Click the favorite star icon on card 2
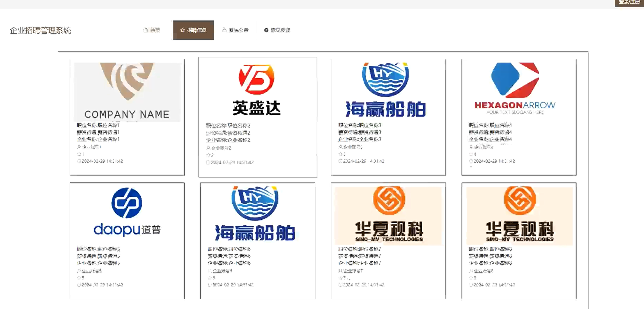The height and width of the screenshot is (309, 644). pos(208,155)
